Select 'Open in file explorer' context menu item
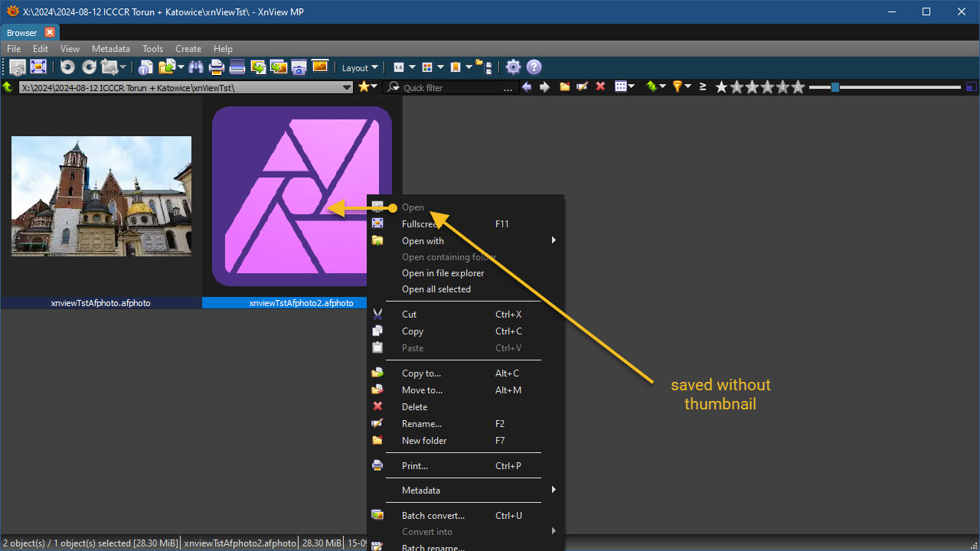The image size is (980, 551). [x=443, y=273]
